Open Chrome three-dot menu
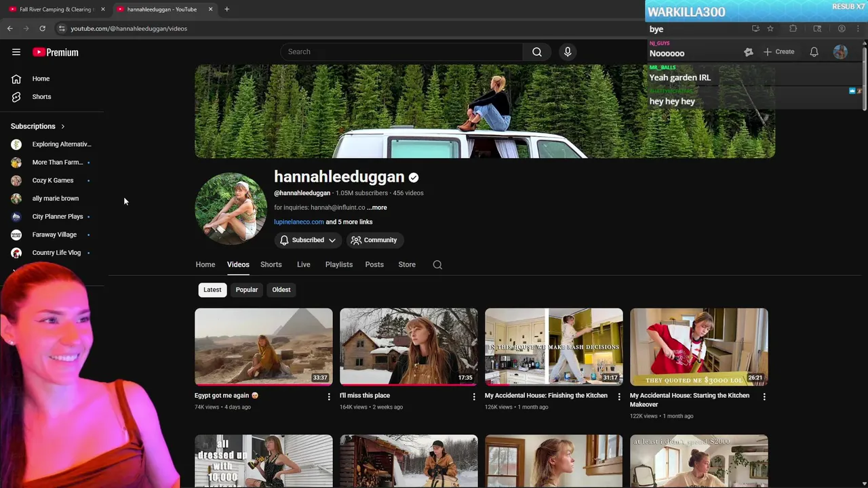868x488 pixels. pos(858,28)
